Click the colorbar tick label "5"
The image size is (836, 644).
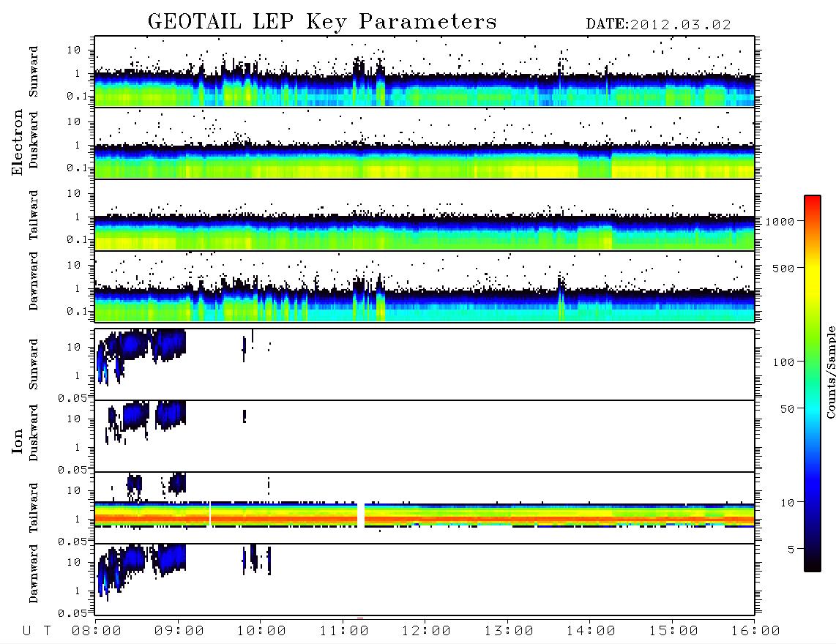[791, 549]
